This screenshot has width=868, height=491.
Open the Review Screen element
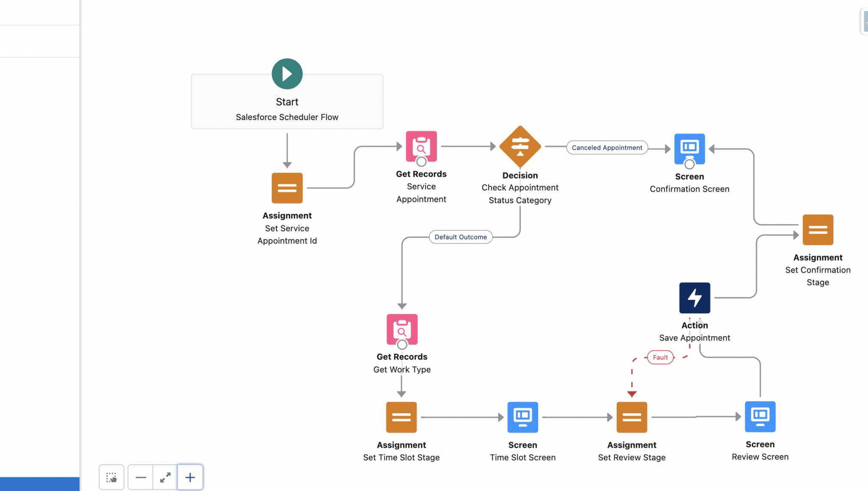point(760,417)
